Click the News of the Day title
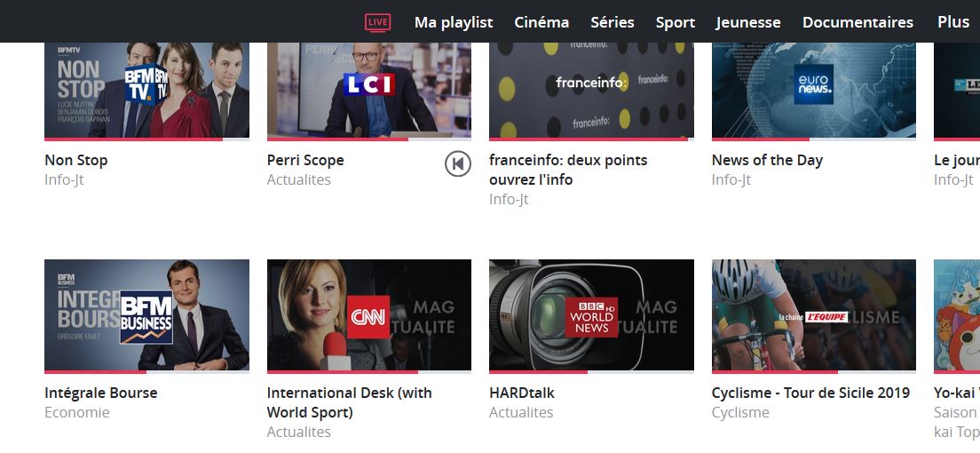Screen dimensions: 980x453 [x=767, y=160]
